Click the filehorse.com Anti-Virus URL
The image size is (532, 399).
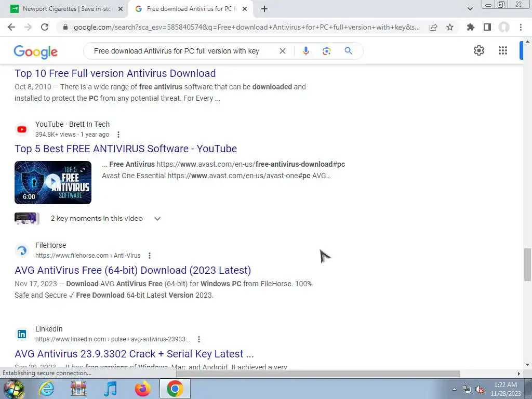click(x=88, y=256)
